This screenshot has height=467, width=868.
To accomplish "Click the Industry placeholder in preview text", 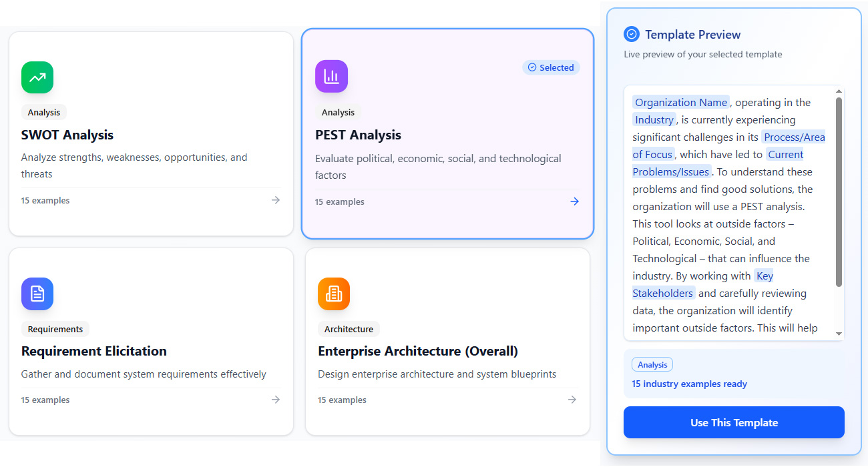I will 654,120.
